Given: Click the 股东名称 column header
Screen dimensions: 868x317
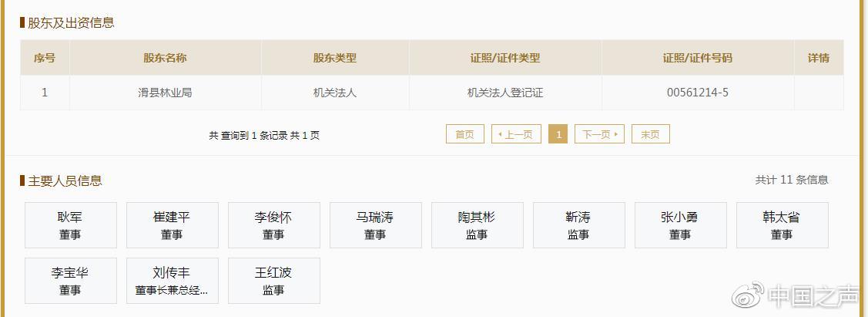Looking at the screenshot, I should [165, 58].
